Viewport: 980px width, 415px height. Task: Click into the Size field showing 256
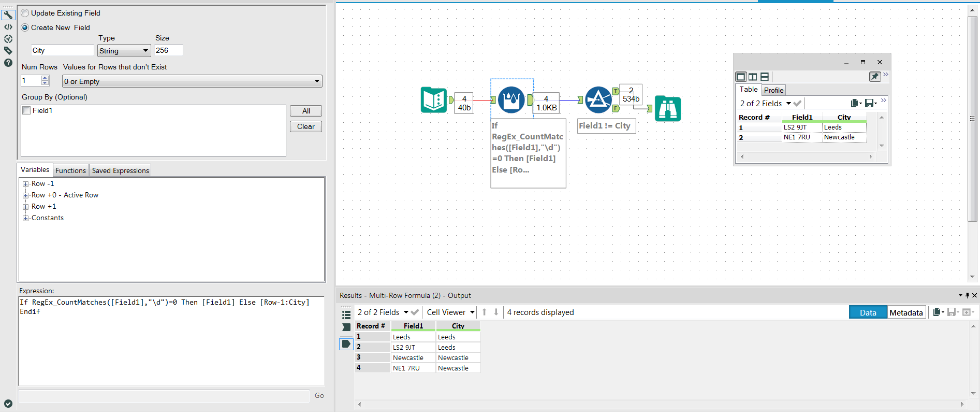pyautogui.click(x=168, y=50)
